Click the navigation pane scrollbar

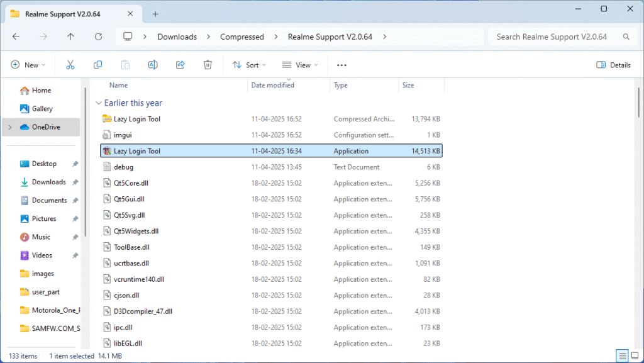(x=85, y=162)
